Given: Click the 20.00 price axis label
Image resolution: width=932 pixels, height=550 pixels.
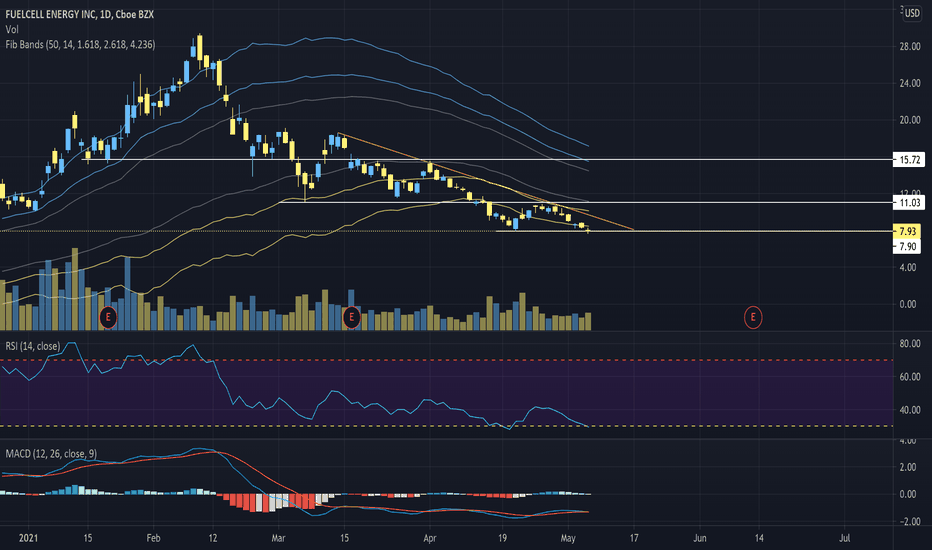Looking at the screenshot, I should (909, 120).
